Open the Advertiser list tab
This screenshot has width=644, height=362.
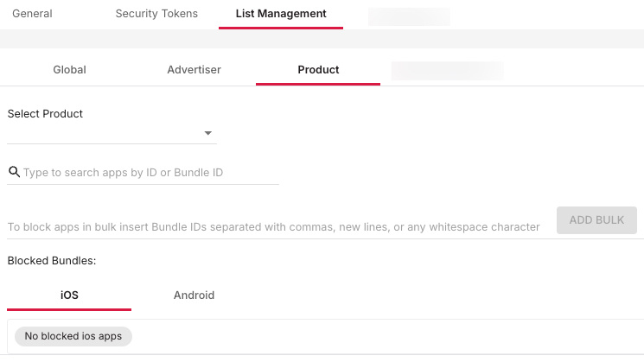pyautogui.click(x=194, y=70)
